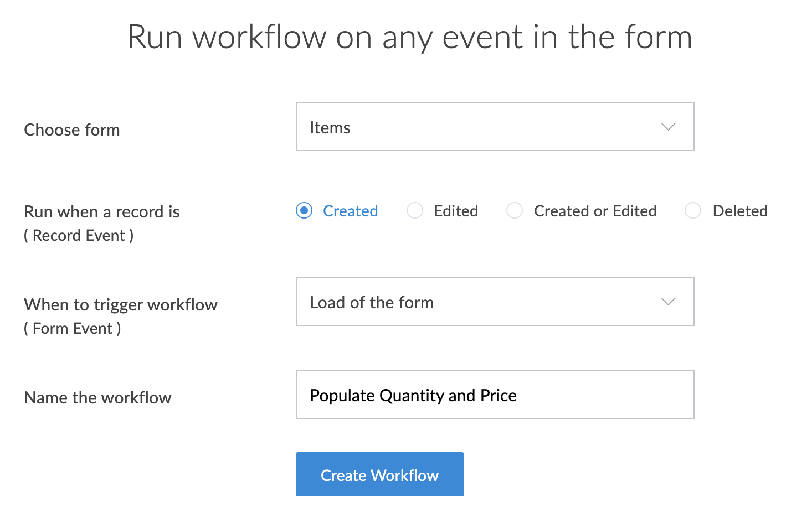Screen dimensions: 812x518
Task: Click the Create Workflow button
Action: pyautogui.click(x=379, y=474)
